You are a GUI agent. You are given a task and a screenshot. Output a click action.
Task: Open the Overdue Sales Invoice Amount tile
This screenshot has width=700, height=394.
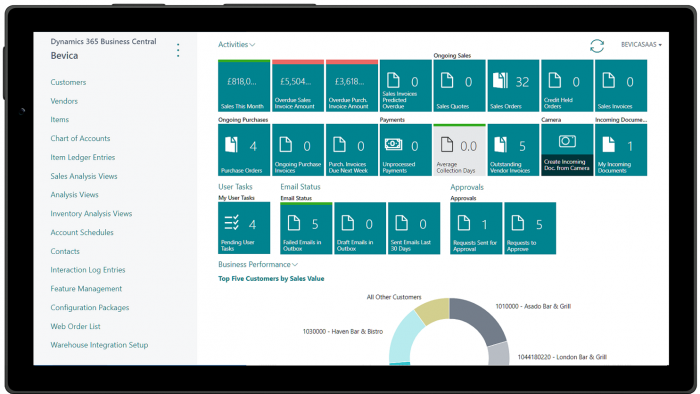[x=298, y=86]
